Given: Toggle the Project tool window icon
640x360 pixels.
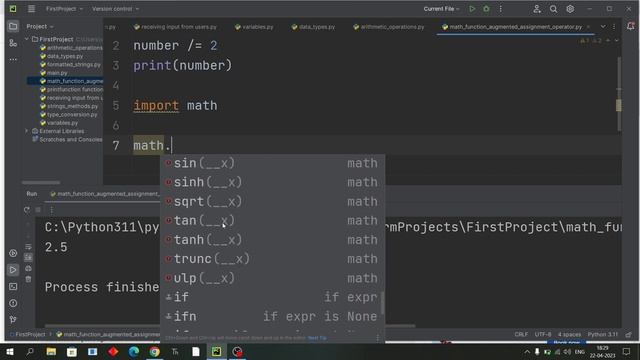Looking at the screenshot, I should point(13,26).
